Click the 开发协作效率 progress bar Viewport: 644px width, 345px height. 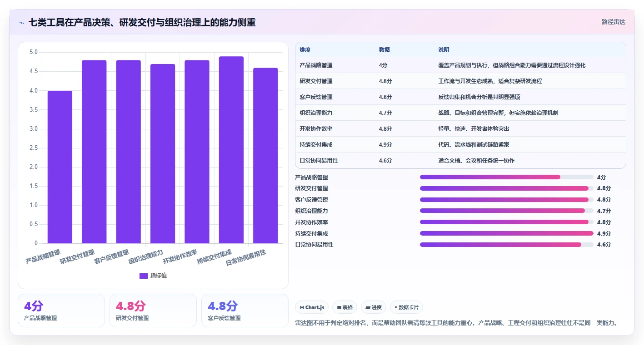[x=507, y=222]
